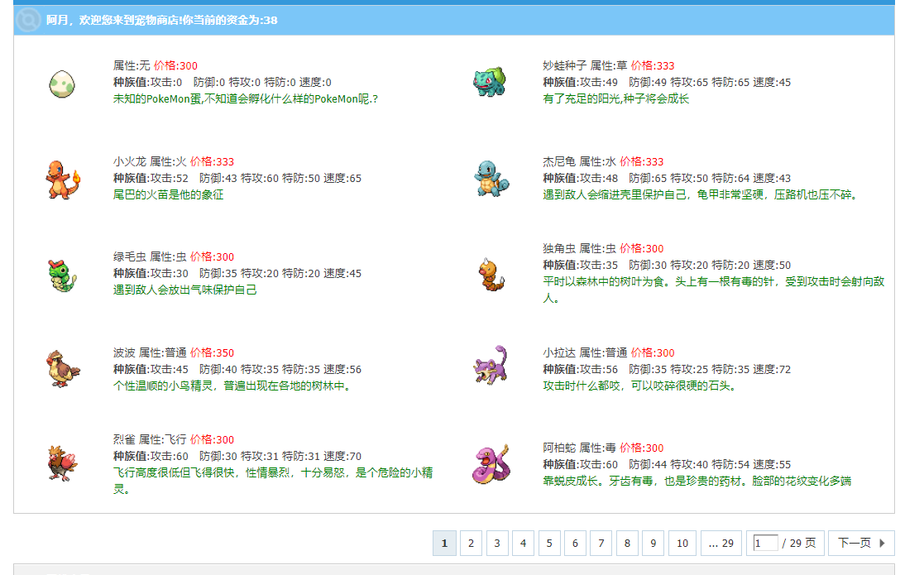Click the name text 杰尼龟 属性:水

pyautogui.click(x=579, y=161)
